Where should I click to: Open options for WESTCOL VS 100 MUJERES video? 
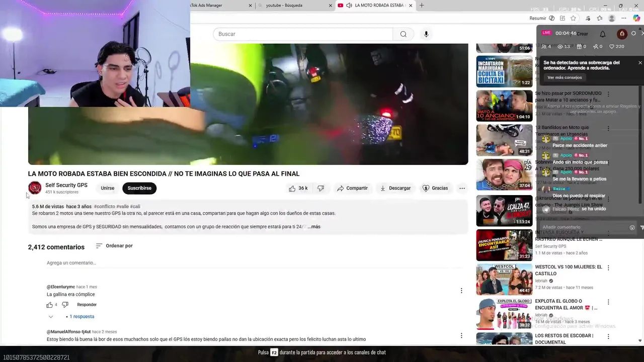608,268
